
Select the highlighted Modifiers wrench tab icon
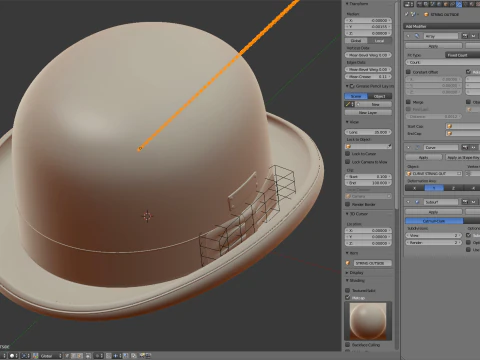pyautogui.click(x=459, y=4)
